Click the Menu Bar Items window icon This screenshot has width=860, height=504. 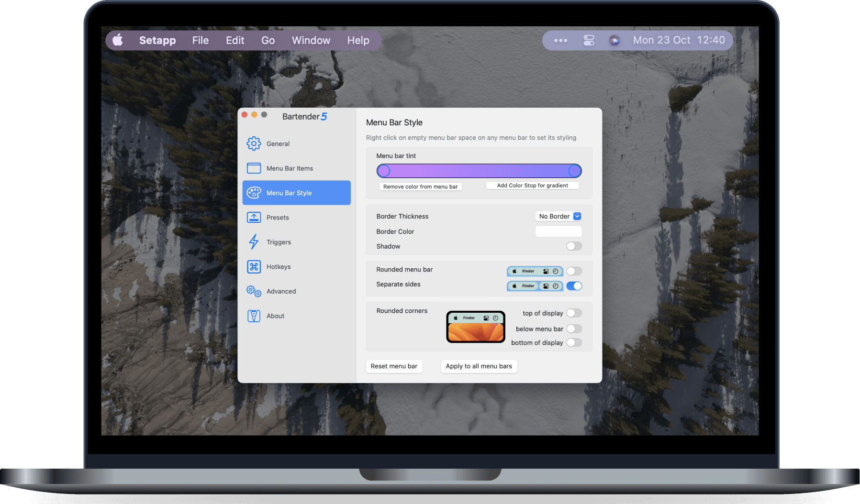(x=254, y=168)
